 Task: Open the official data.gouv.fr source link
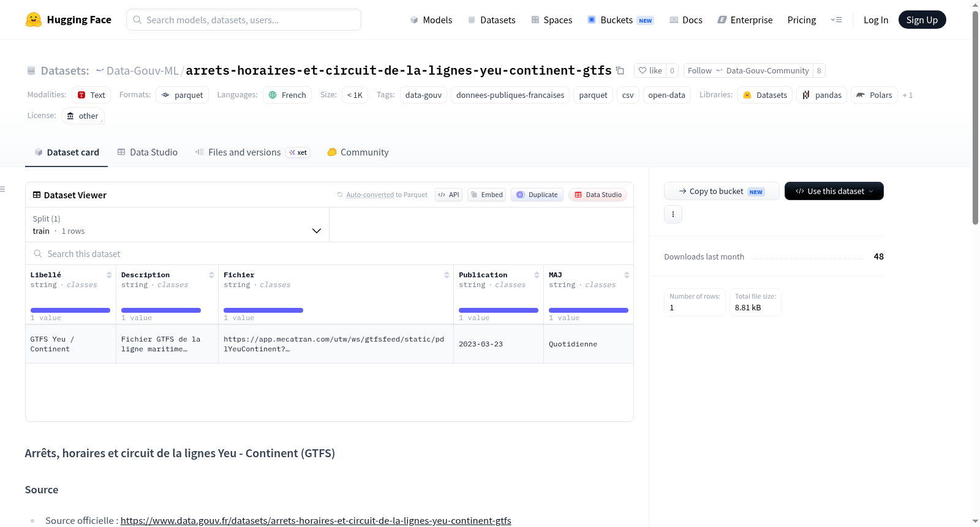(315, 520)
